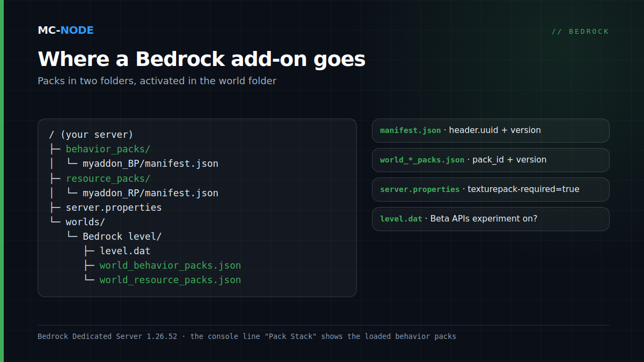Click the 'Bedrock level/' folder row
Screen dimensions: 644x362
pos(122,236)
